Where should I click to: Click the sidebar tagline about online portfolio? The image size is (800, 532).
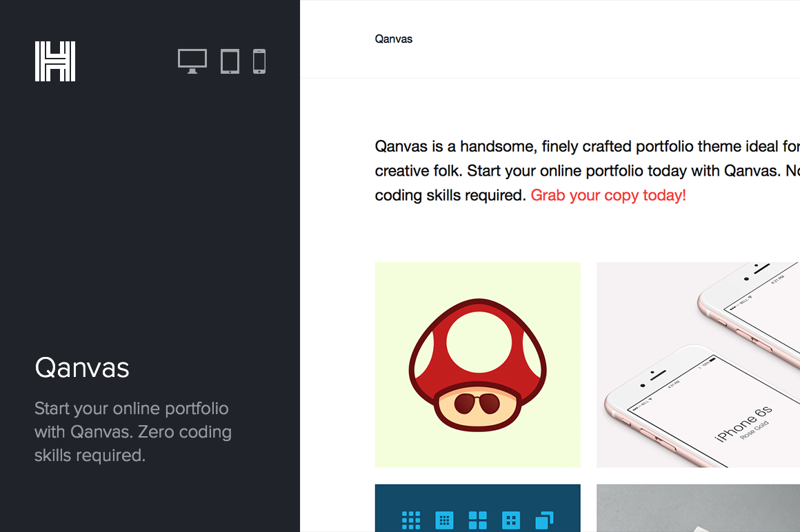tap(132, 432)
